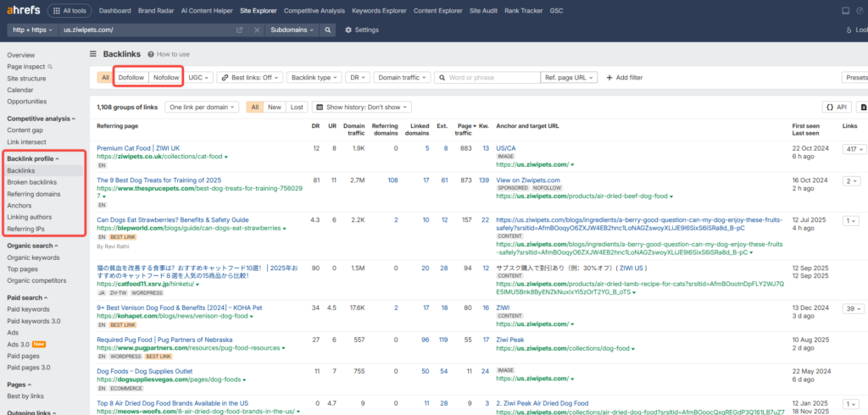Open the http + https protocol dropdown
Image resolution: width=868 pixels, height=415 pixels.
point(33,30)
